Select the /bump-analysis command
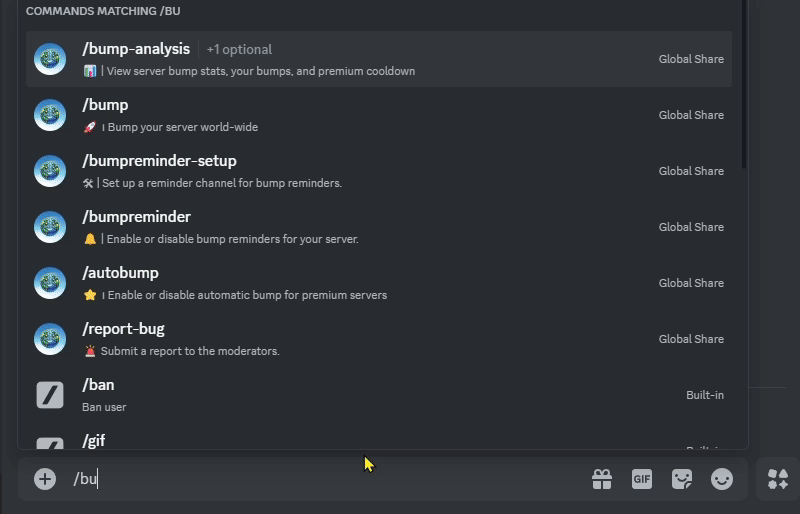This screenshot has height=514, width=800. point(136,49)
